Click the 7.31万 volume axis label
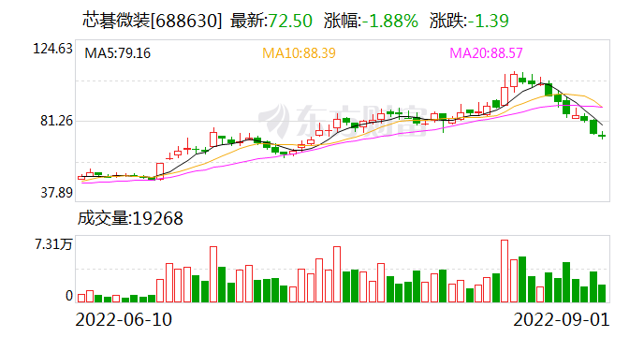 [x=53, y=244]
